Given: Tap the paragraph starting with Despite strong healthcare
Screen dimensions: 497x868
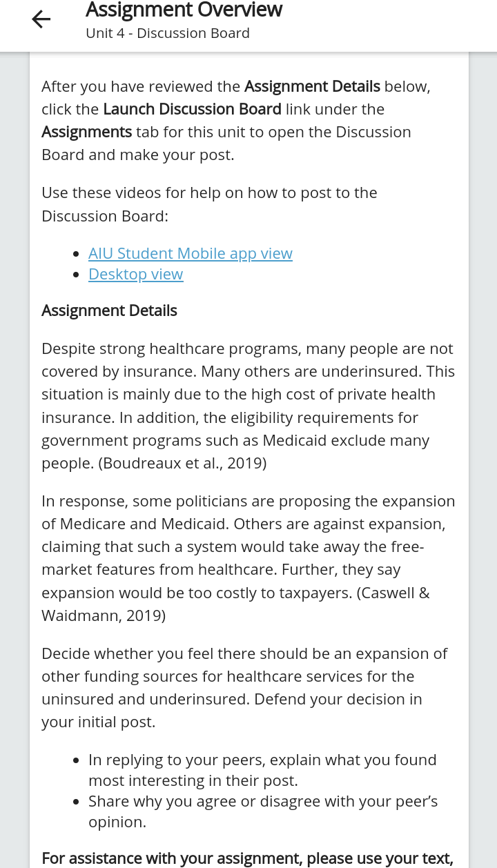Looking at the screenshot, I should click(x=248, y=406).
